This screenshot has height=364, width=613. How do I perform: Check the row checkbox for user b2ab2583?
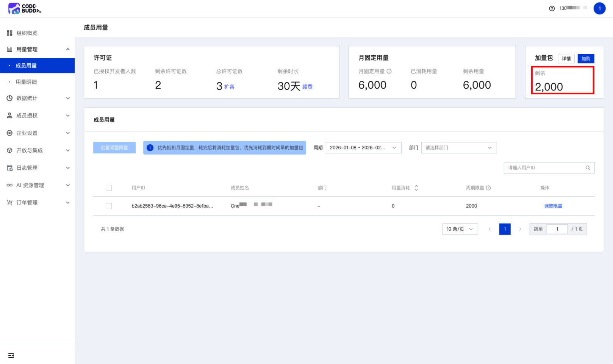(x=109, y=206)
